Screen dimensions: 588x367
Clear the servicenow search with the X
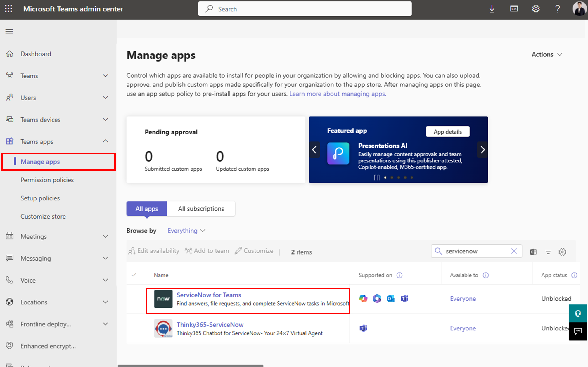(514, 251)
